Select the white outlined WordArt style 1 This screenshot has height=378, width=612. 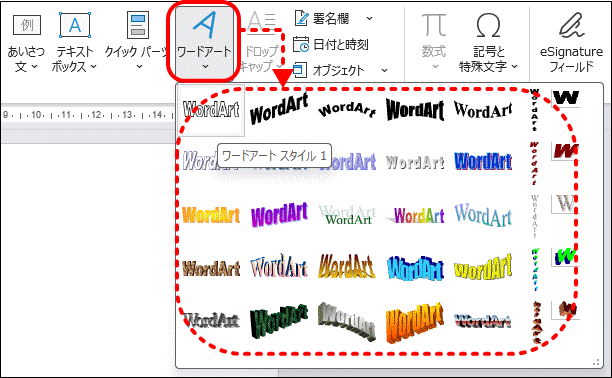[x=211, y=110]
